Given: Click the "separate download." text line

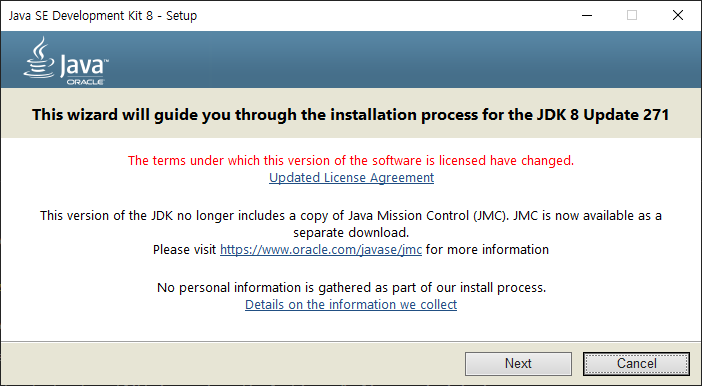Looking at the screenshot, I should pos(351,233).
